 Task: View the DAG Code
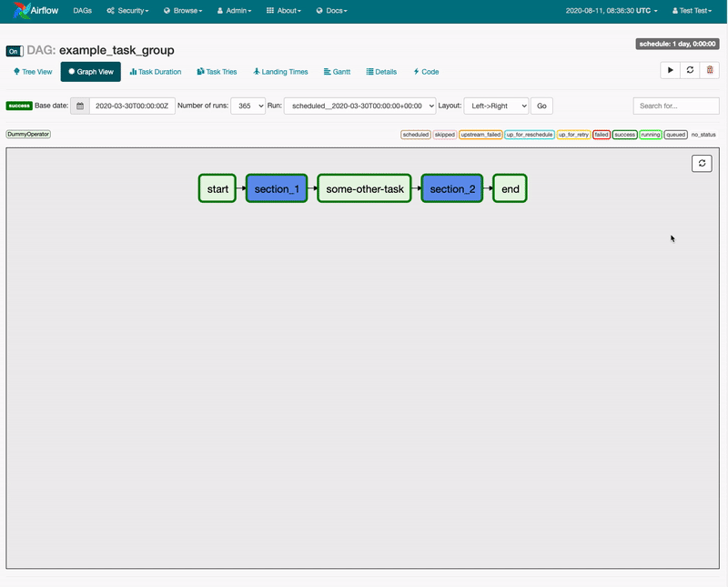pyautogui.click(x=425, y=71)
